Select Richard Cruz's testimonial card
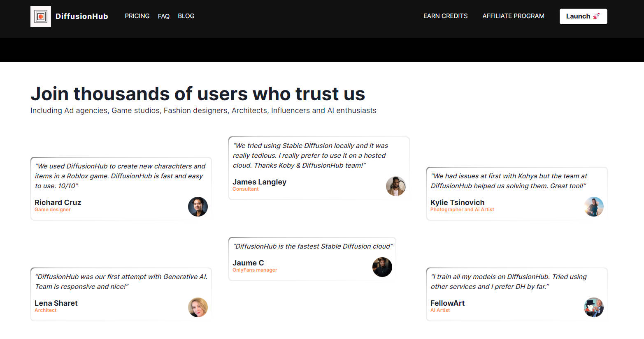 point(121,188)
